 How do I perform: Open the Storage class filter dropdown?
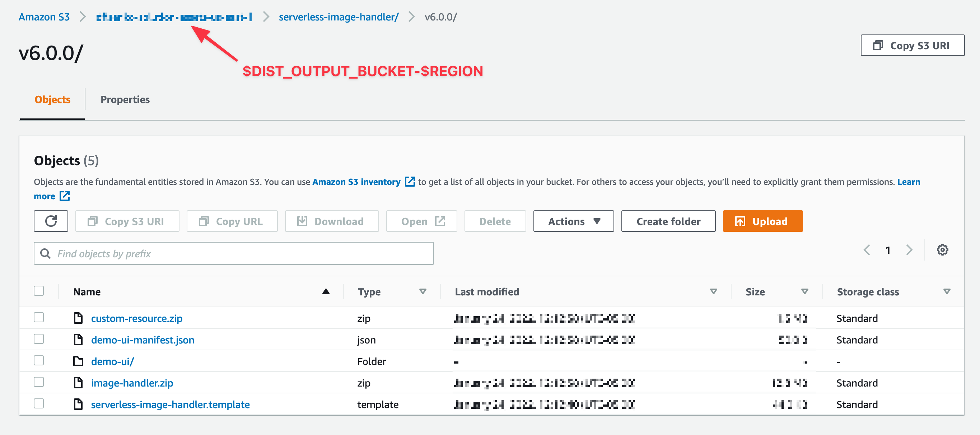coord(947,292)
